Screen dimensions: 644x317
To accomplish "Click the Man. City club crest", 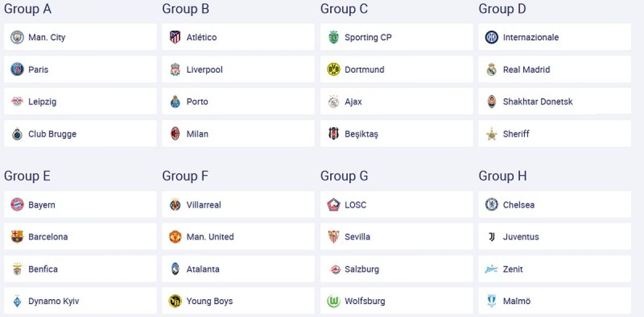I will pos(17,37).
